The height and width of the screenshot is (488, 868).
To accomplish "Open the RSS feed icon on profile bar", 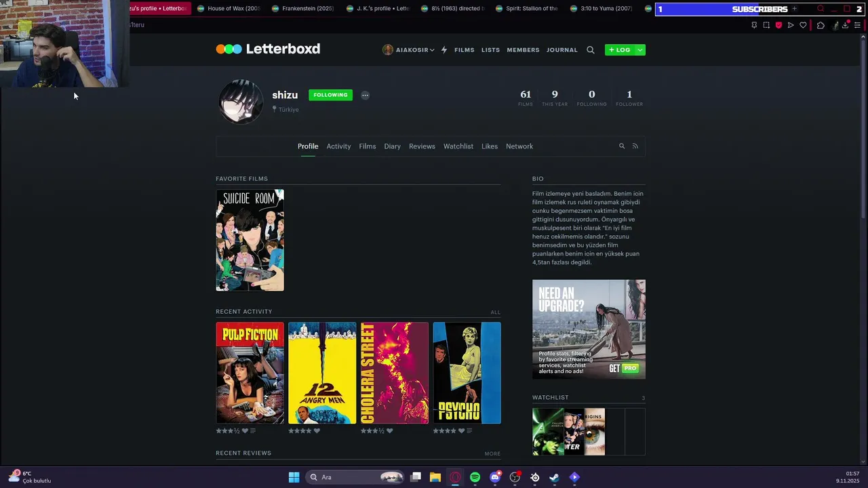I will tap(635, 146).
